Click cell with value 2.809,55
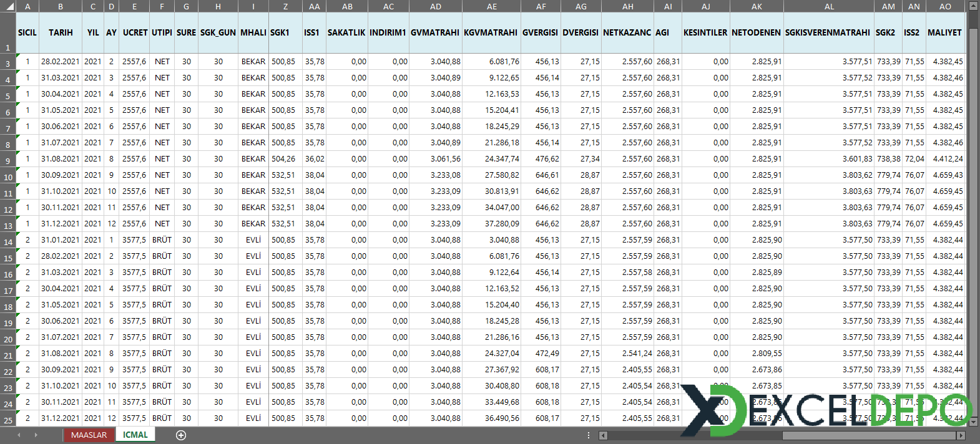980x444 pixels. click(757, 354)
